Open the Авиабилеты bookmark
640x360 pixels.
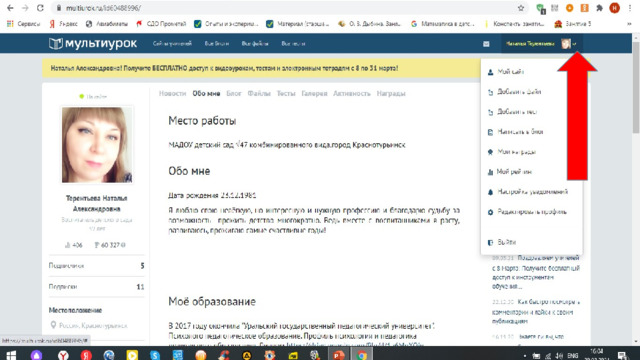(107, 24)
